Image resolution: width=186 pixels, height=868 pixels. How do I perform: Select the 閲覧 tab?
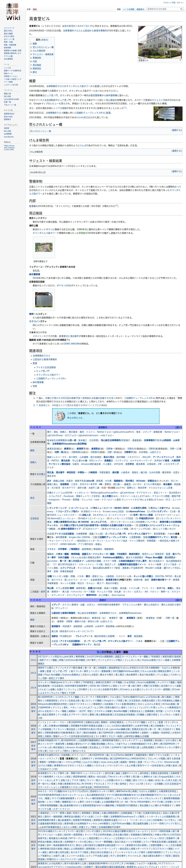(119, 9)
